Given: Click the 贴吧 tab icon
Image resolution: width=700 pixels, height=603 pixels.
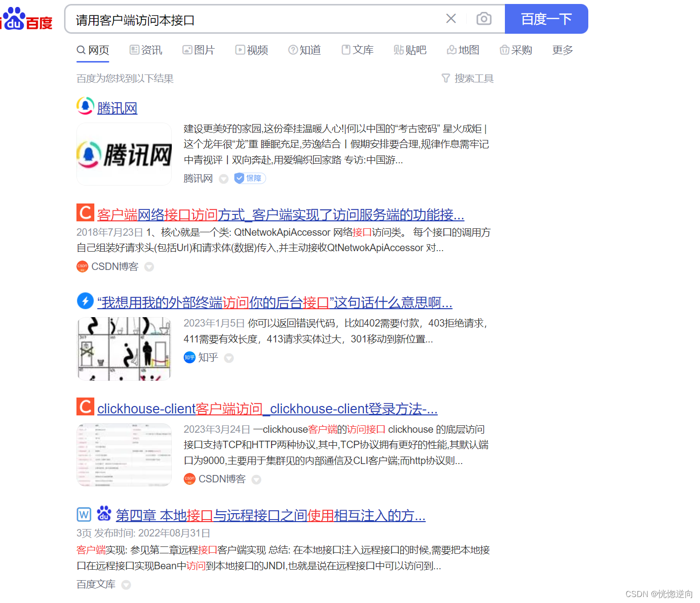Looking at the screenshot, I should (398, 50).
